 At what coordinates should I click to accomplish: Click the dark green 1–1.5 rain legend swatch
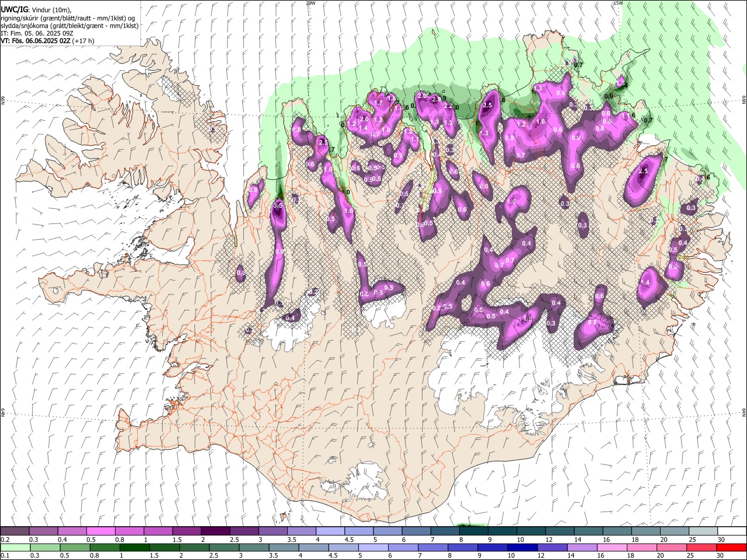coord(134,548)
